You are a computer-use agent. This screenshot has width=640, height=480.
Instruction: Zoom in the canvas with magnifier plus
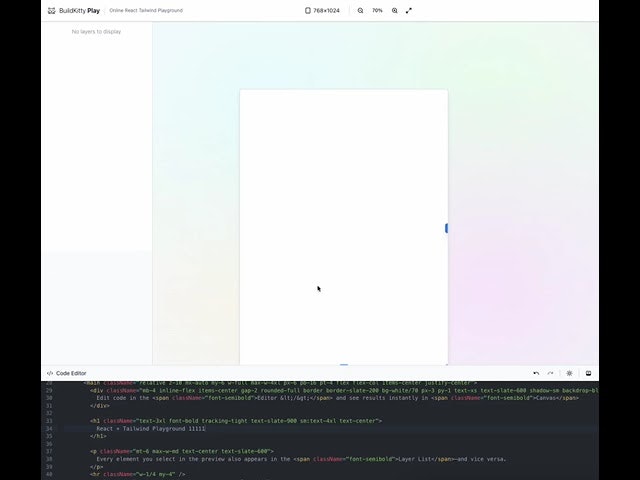tap(394, 11)
